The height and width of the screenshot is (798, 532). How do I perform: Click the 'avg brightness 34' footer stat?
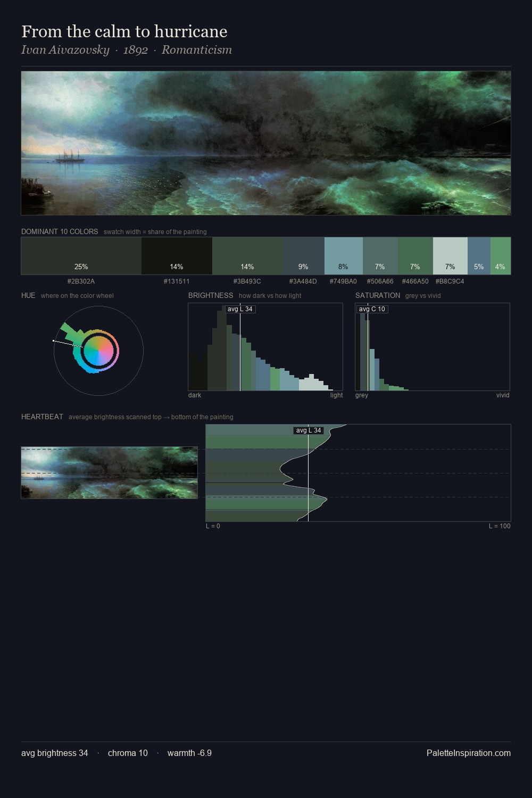coord(55,753)
